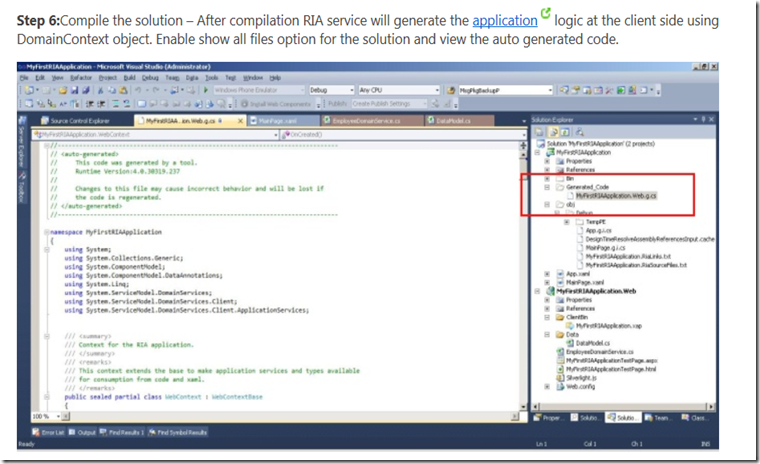Click the Save All toolbar icon
760x464 pixels.
pyautogui.click(x=86, y=90)
